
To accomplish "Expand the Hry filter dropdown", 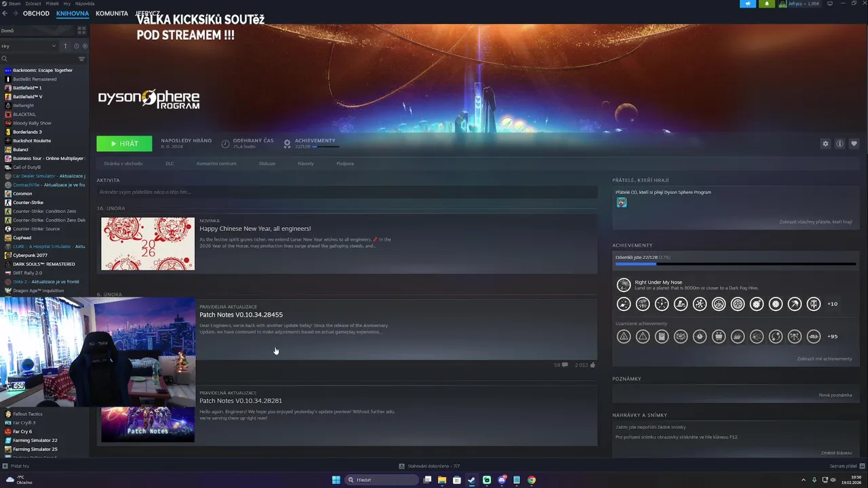I will [28, 46].
